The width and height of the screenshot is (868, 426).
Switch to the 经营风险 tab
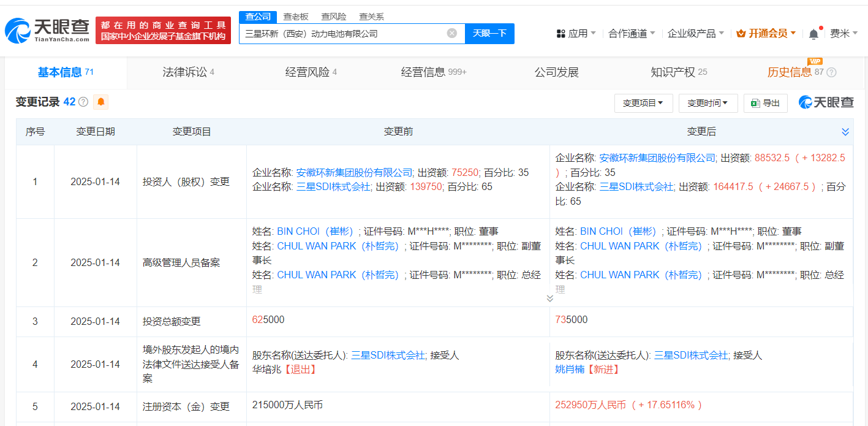[x=311, y=72]
